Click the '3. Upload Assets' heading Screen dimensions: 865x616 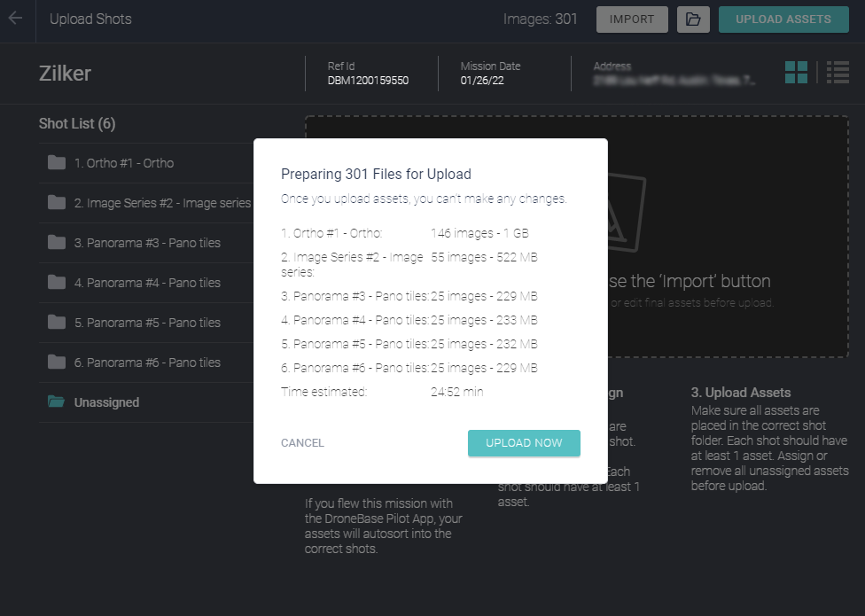pos(740,393)
